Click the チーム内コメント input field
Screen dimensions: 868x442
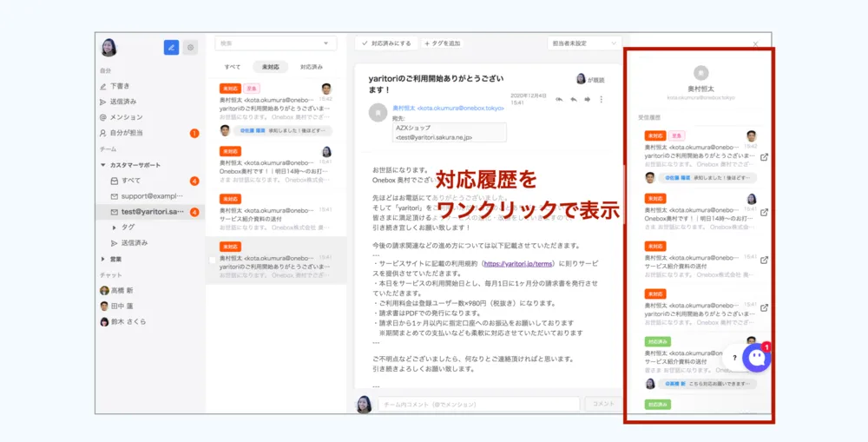pyautogui.click(x=479, y=405)
